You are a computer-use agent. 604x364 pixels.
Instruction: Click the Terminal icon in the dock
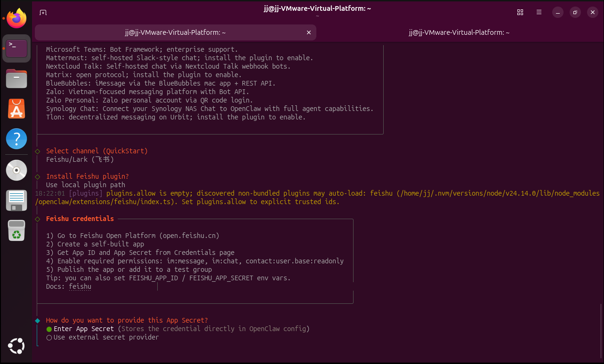(16, 48)
